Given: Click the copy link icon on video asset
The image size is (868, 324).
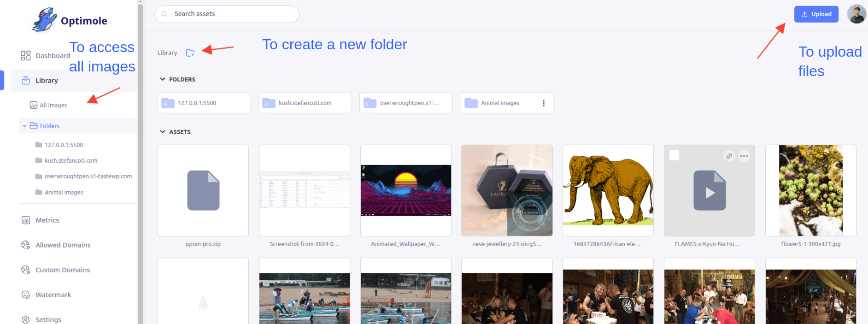Looking at the screenshot, I should (729, 156).
